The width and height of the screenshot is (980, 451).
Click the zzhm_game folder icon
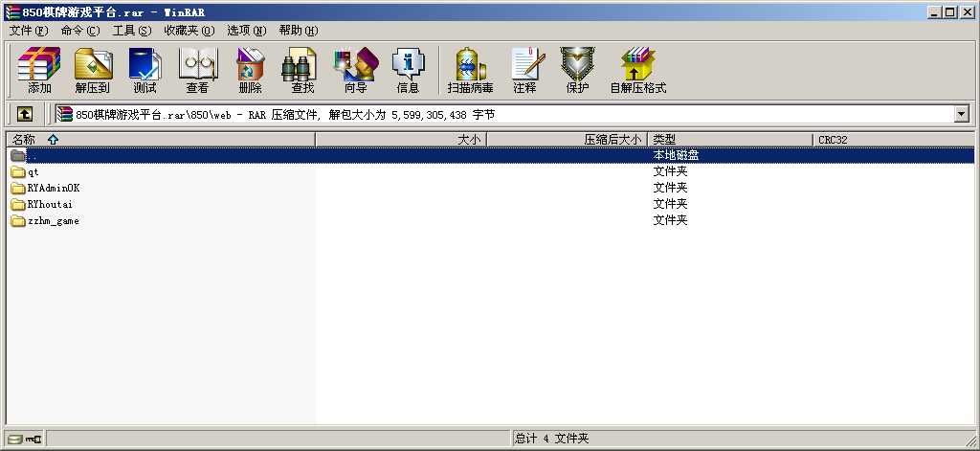(18, 221)
